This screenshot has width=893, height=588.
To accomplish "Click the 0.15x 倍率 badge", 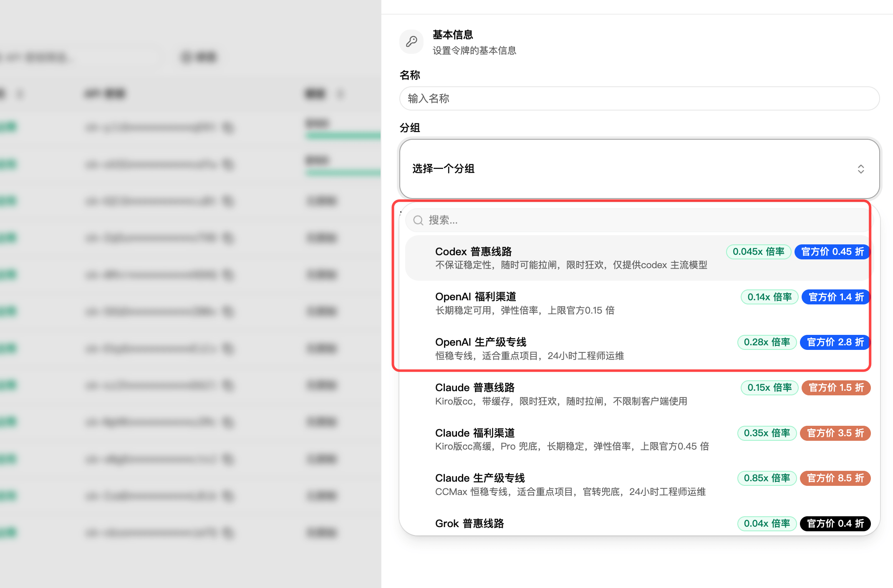I will click(x=769, y=388).
